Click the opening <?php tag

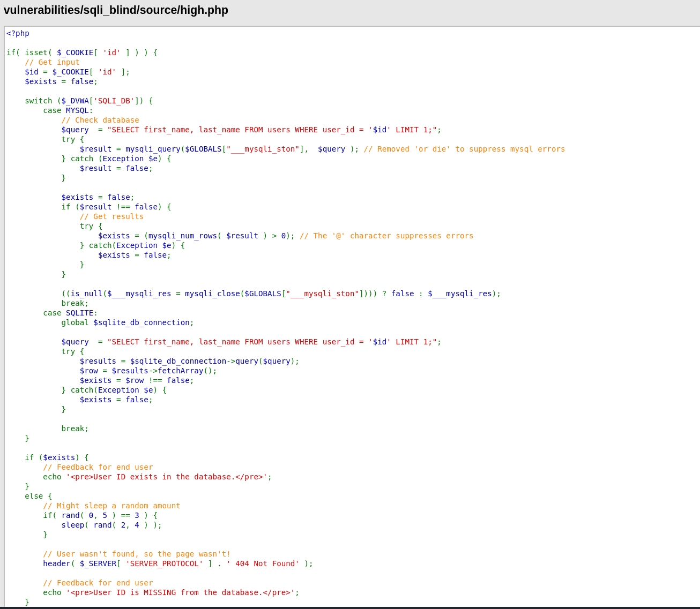(x=18, y=33)
